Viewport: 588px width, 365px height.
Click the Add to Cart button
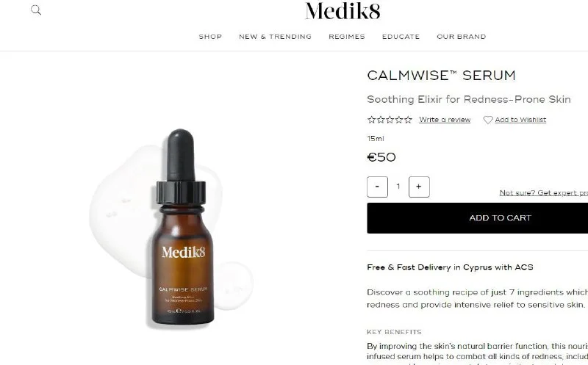pyautogui.click(x=477, y=218)
